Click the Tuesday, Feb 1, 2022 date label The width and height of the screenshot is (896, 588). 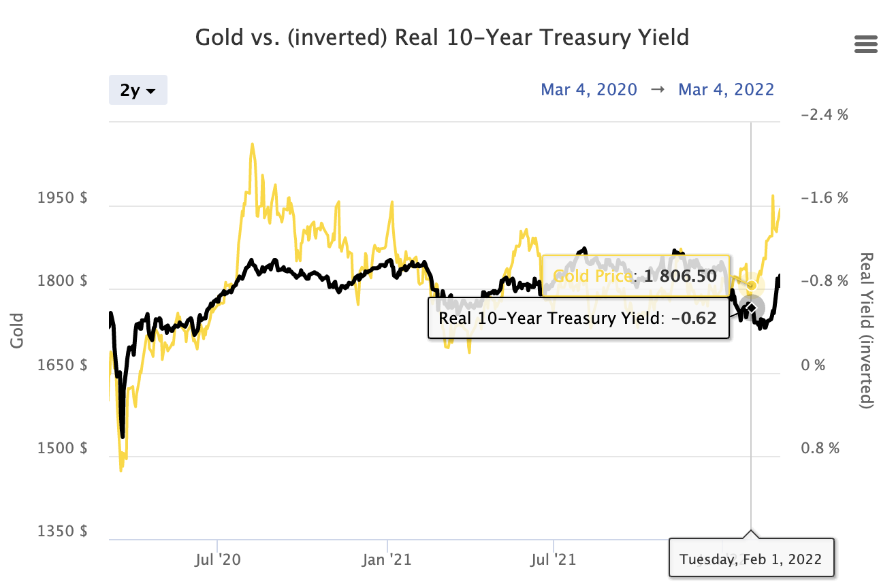pyautogui.click(x=750, y=559)
